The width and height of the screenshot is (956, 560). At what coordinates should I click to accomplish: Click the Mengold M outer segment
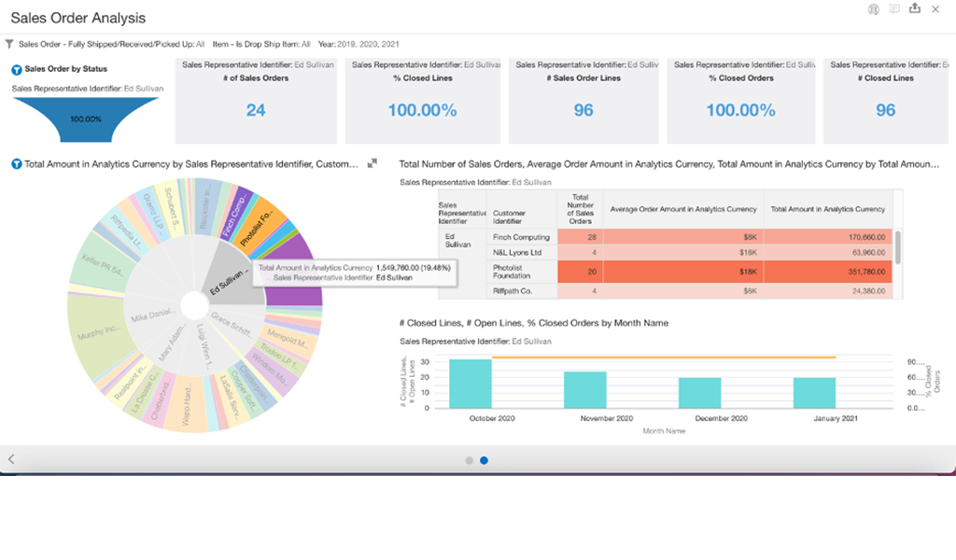(x=290, y=338)
